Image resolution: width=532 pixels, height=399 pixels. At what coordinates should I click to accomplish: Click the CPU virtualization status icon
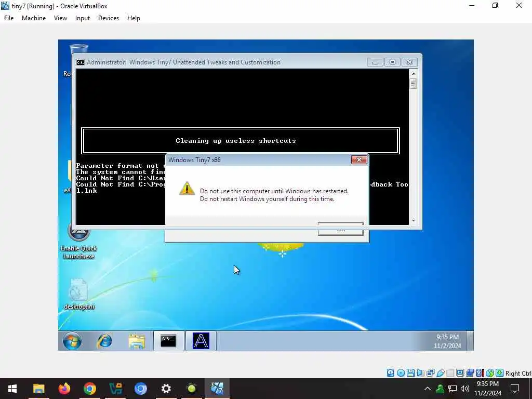pos(480,373)
